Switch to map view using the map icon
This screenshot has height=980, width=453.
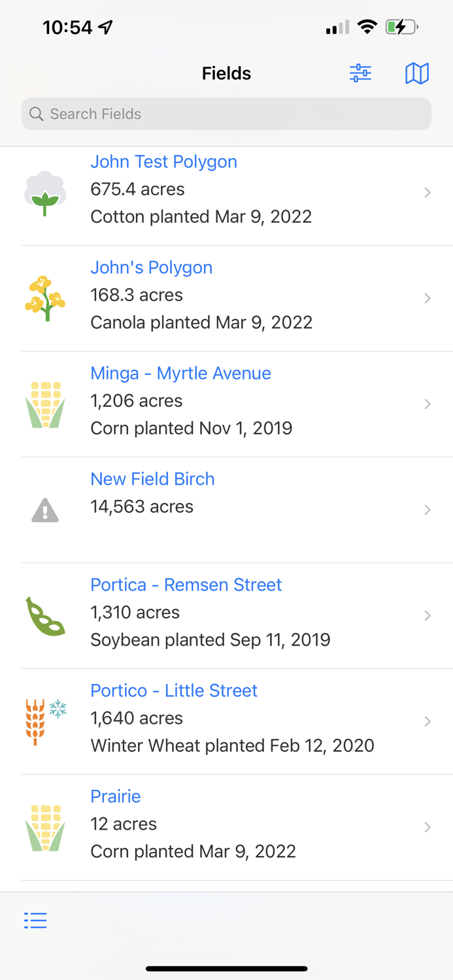[417, 73]
